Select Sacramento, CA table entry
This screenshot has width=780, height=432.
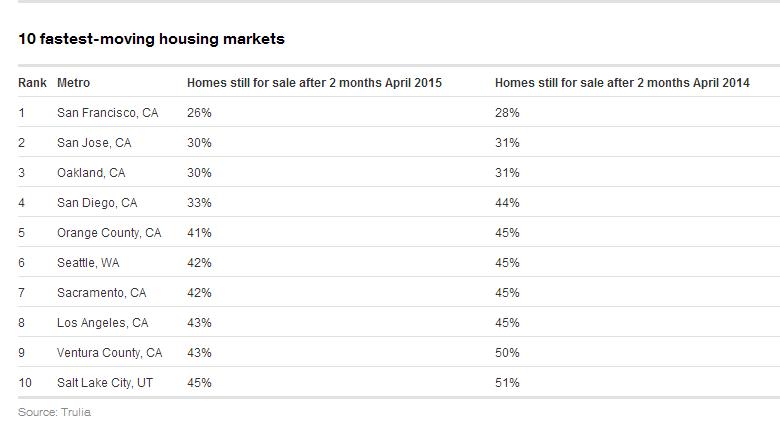101,293
